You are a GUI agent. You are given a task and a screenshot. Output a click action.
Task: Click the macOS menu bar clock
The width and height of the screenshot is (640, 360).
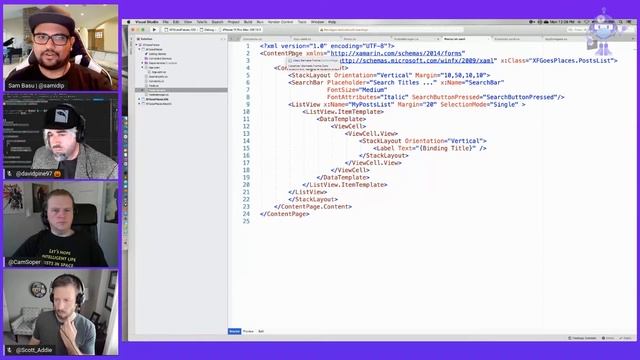[562, 22]
